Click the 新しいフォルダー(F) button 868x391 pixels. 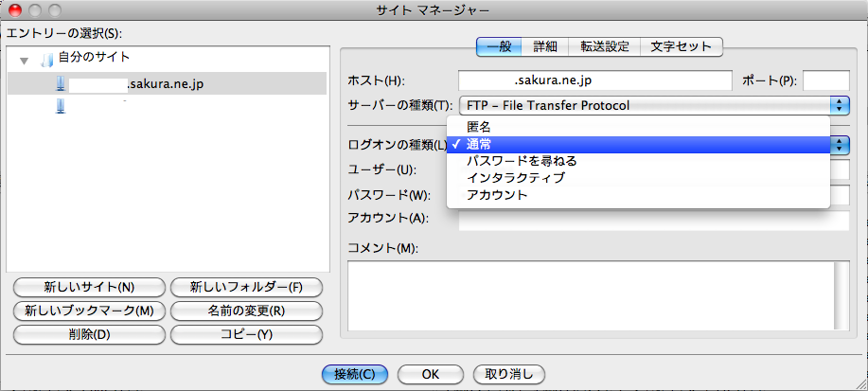(x=246, y=287)
